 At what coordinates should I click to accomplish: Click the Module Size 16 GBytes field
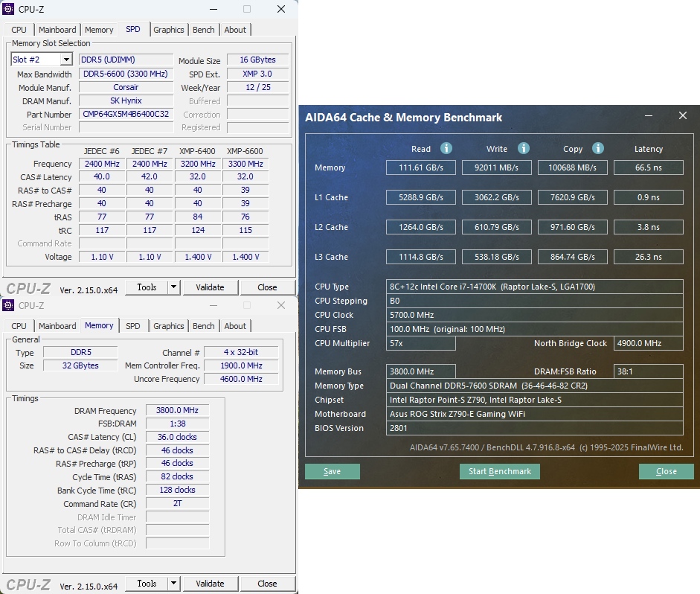(258, 60)
